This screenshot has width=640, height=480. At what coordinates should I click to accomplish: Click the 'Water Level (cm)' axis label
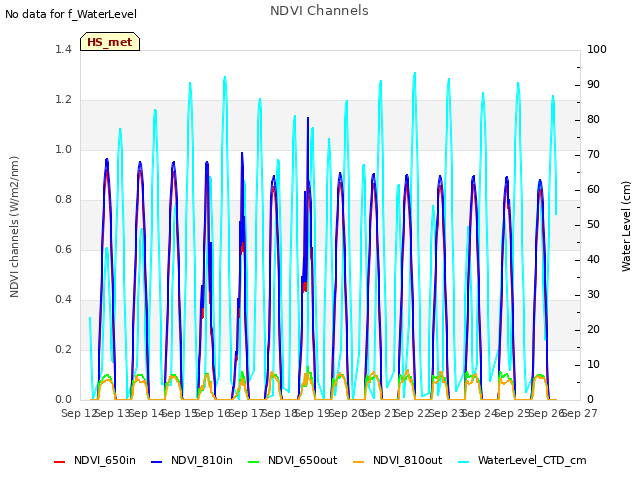[626, 227]
